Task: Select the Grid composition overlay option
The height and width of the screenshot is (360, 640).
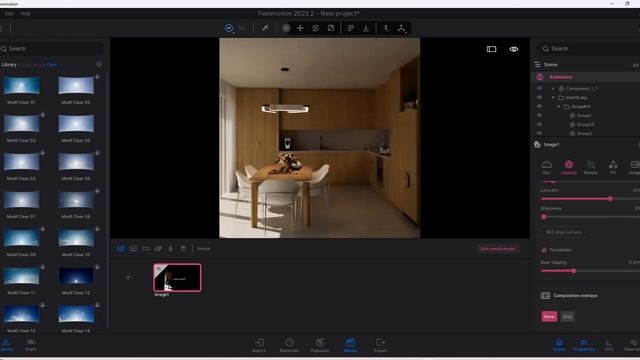Action: [567, 316]
